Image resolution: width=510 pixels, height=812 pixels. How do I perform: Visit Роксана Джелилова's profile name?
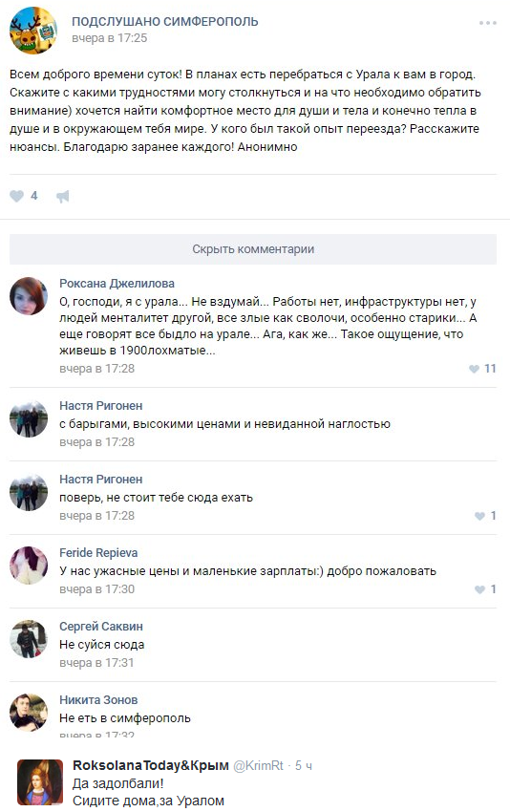pyautogui.click(x=117, y=284)
